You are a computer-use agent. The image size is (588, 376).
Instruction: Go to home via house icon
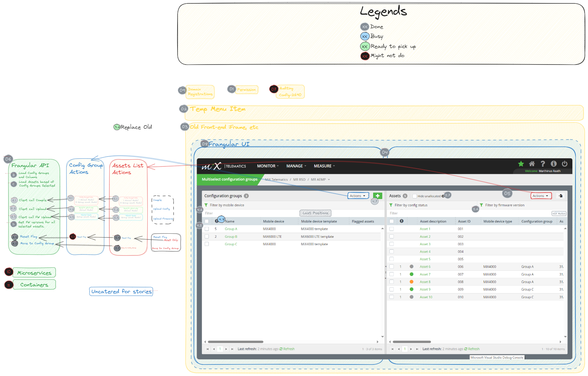[x=532, y=164]
